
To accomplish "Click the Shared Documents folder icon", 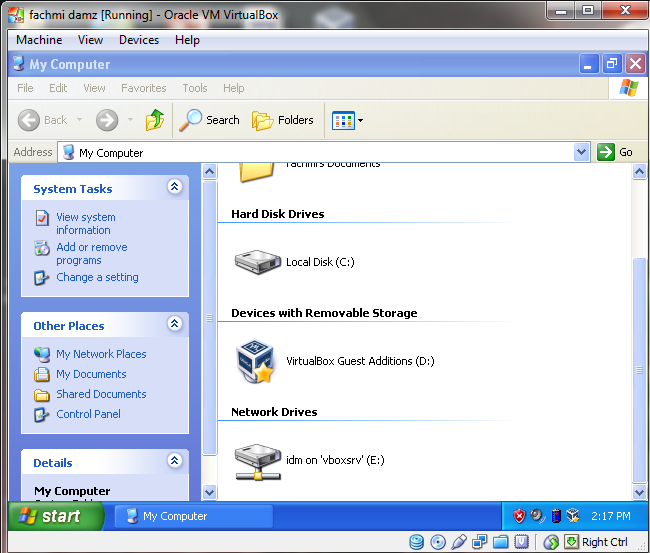I will [42, 395].
